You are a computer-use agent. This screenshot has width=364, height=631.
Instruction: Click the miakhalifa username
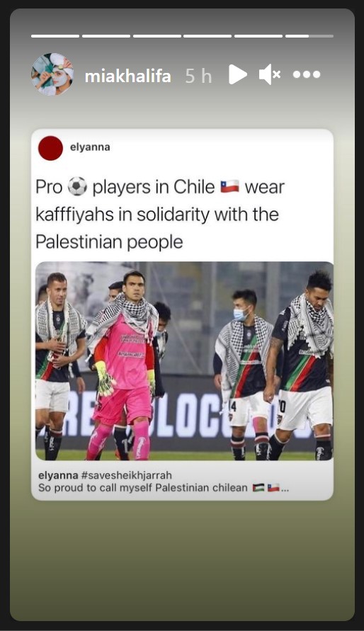pos(128,76)
